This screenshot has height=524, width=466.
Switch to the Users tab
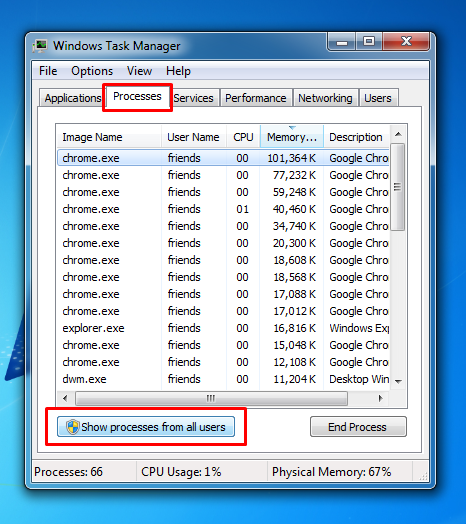[x=378, y=98]
